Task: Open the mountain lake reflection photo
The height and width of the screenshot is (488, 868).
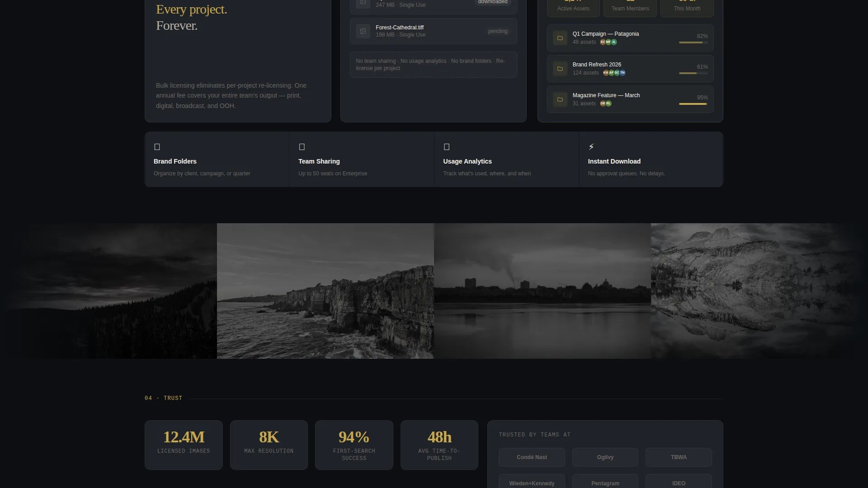Action: coord(759,291)
